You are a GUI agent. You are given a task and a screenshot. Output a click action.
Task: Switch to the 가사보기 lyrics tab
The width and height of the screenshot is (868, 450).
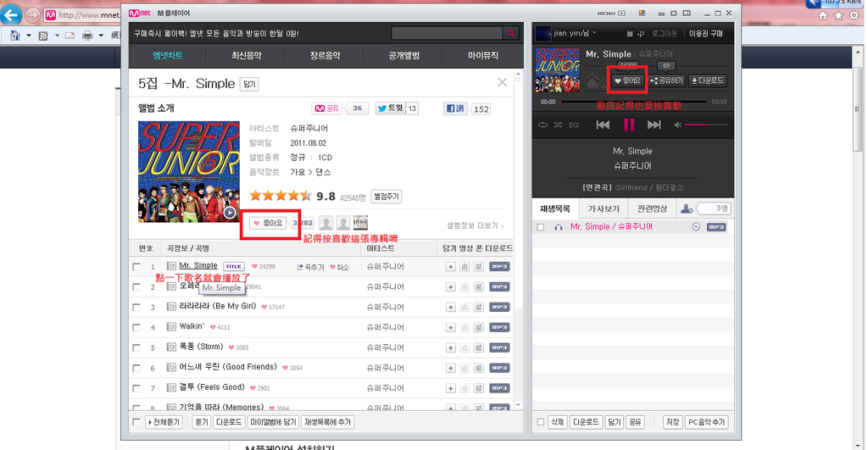[x=604, y=208]
